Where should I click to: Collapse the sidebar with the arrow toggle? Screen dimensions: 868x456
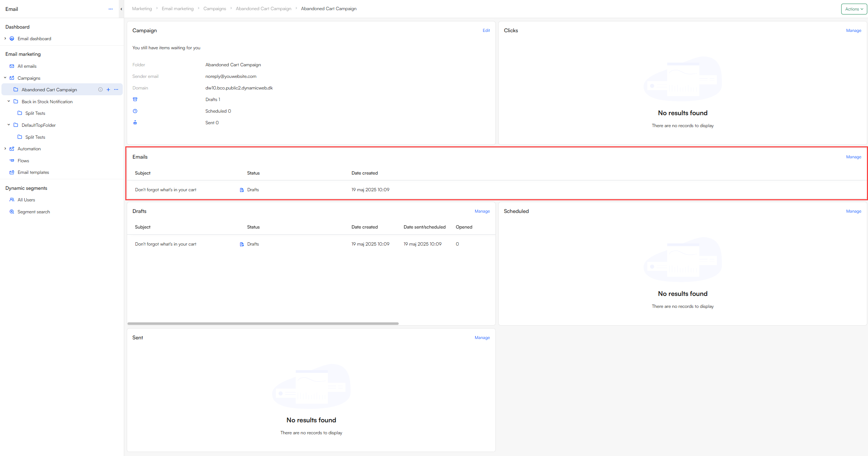pyautogui.click(x=121, y=9)
